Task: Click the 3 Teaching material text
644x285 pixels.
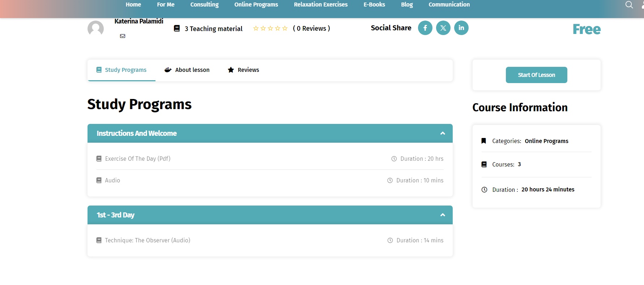Action: [x=213, y=29]
